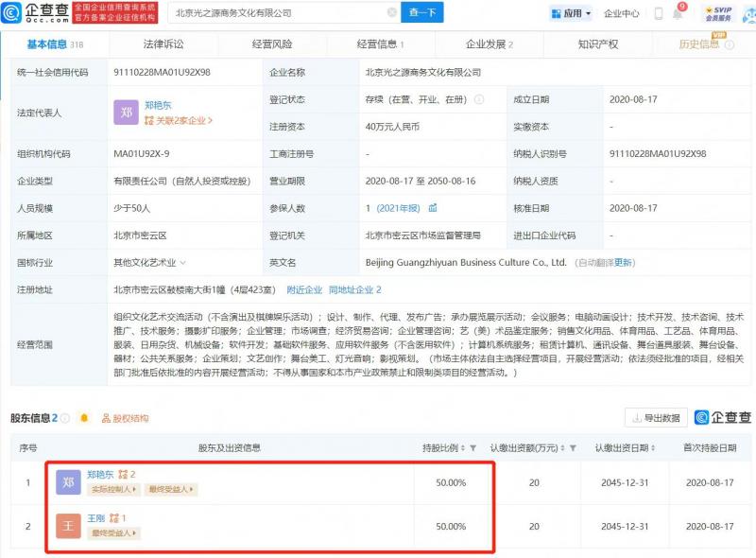
Task: Click the 王 avatar in shareholder row 2
Action: [68, 526]
